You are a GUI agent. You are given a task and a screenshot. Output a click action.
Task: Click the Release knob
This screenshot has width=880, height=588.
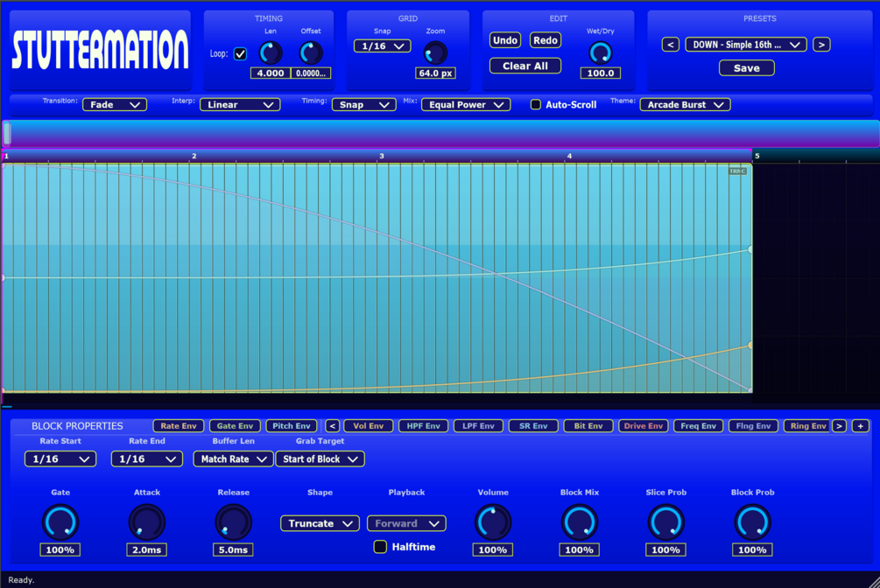tap(233, 522)
